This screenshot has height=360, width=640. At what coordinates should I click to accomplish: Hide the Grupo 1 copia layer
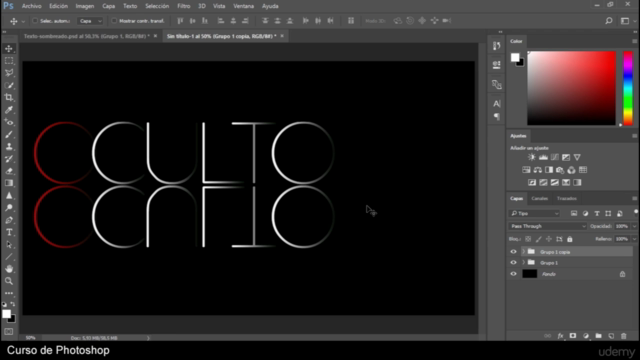[x=513, y=252]
